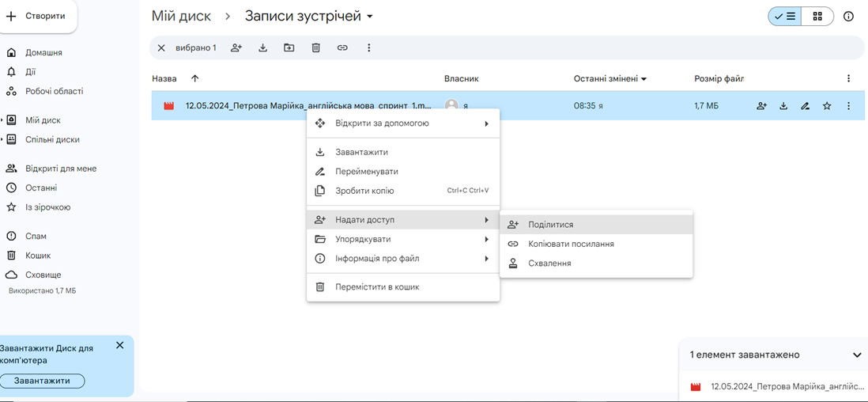
Task: Toggle sort direction arrow next to Назва
Action: point(194,78)
